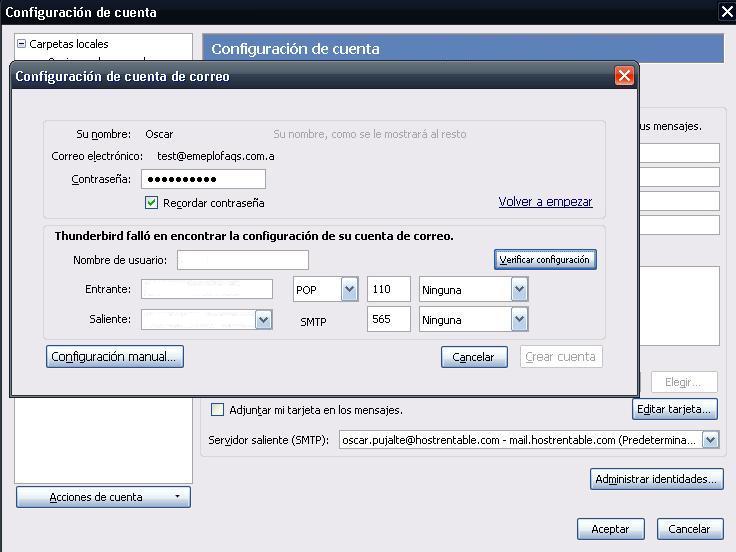Select Carpetas locales in the account tree
The image size is (736, 552).
[69, 44]
